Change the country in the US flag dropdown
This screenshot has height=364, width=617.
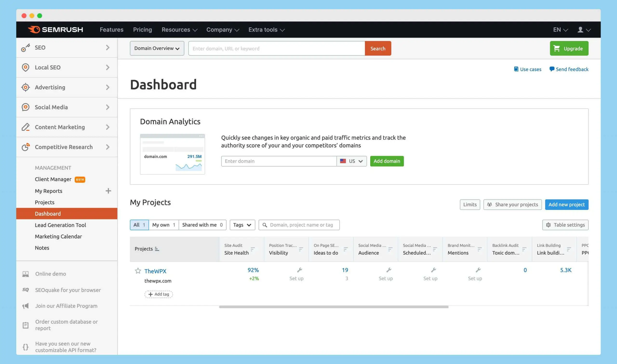pyautogui.click(x=351, y=161)
